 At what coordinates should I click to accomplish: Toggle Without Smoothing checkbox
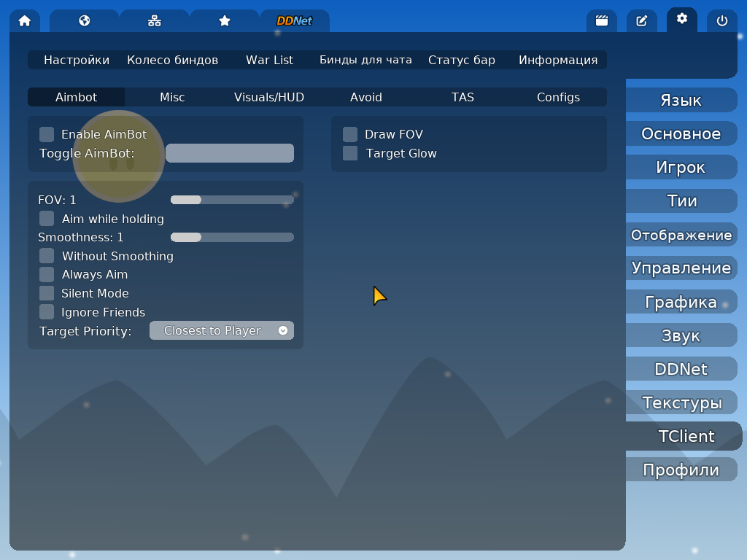[47, 256]
